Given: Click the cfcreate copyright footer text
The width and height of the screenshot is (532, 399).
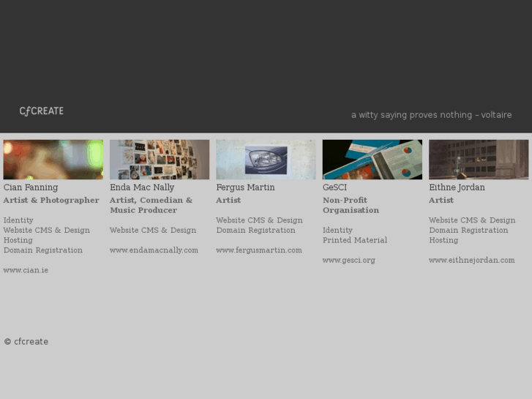Looking at the screenshot, I should [26, 342].
